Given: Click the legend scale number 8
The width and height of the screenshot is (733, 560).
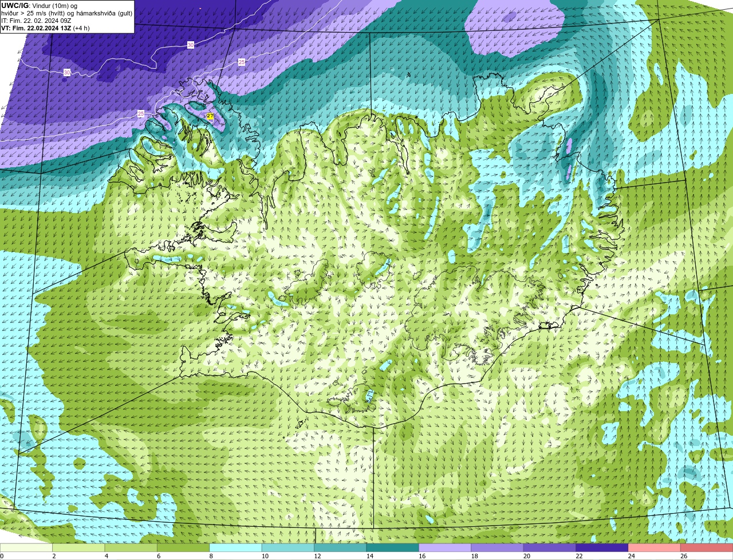Looking at the screenshot, I should (211, 556).
